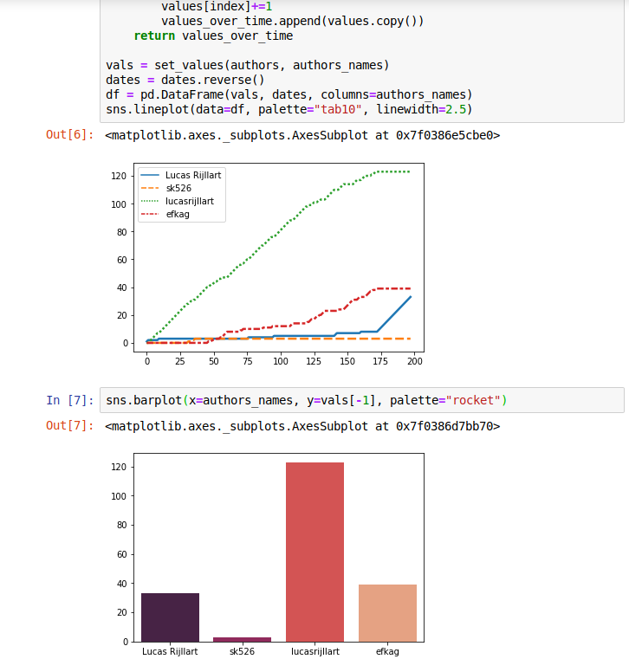Click the '60' y-axis tick in line plot
This screenshot has height=672, width=629.
click(122, 260)
